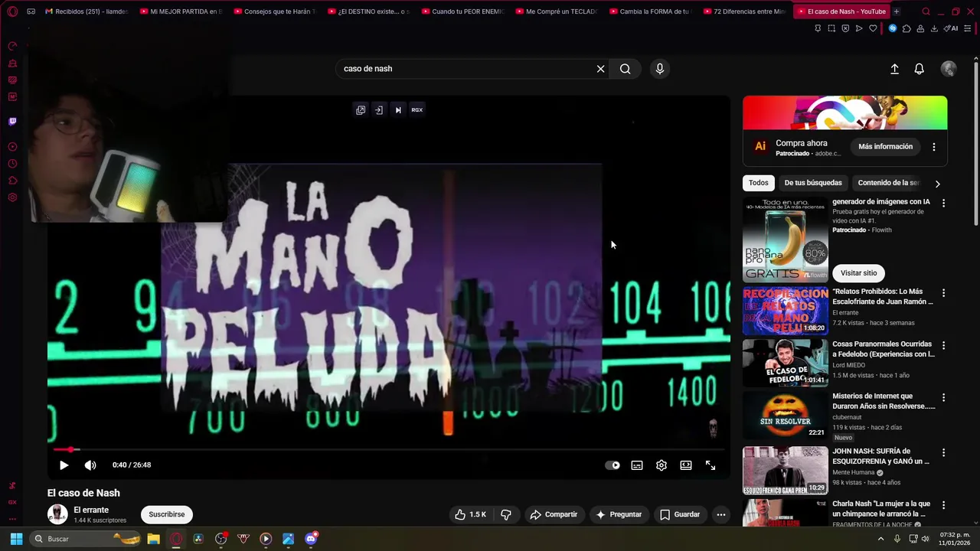Open Twitch from the Opera sidebar

click(12, 121)
